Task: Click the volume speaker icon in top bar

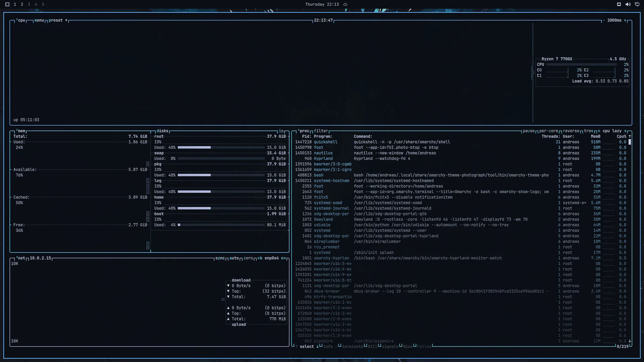Action: pyautogui.click(x=628, y=4)
